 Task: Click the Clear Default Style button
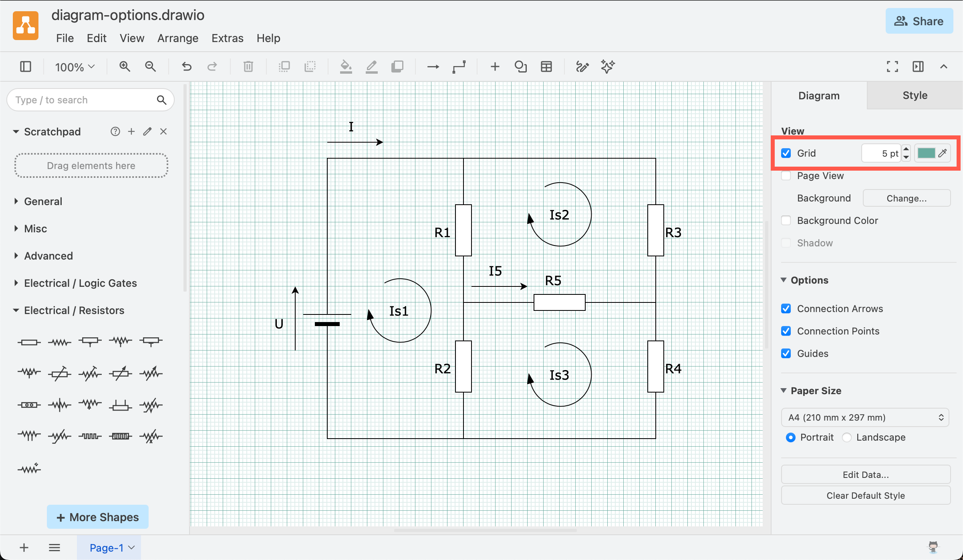(866, 496)
